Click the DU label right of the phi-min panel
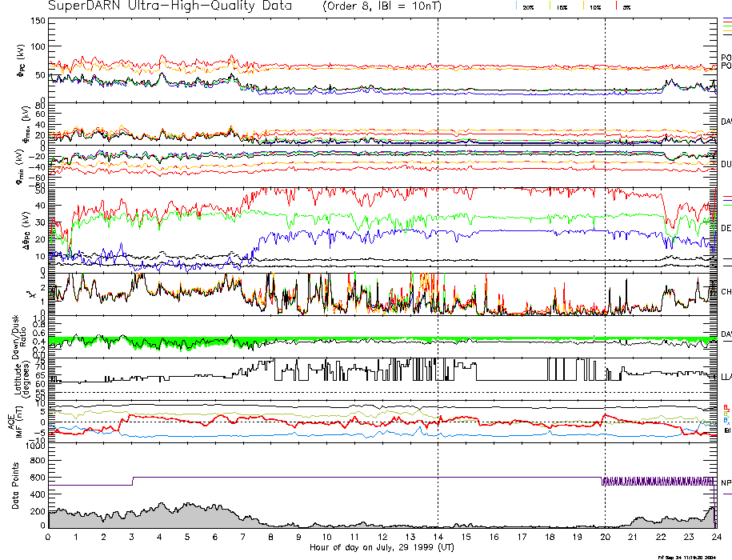The image size is (732, 560). click(726, 163)
